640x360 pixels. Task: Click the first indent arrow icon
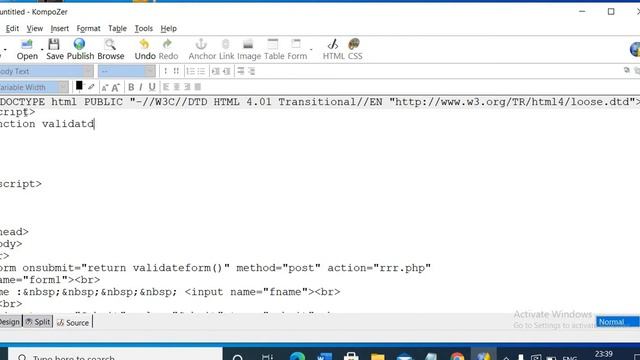click(216, 71)
